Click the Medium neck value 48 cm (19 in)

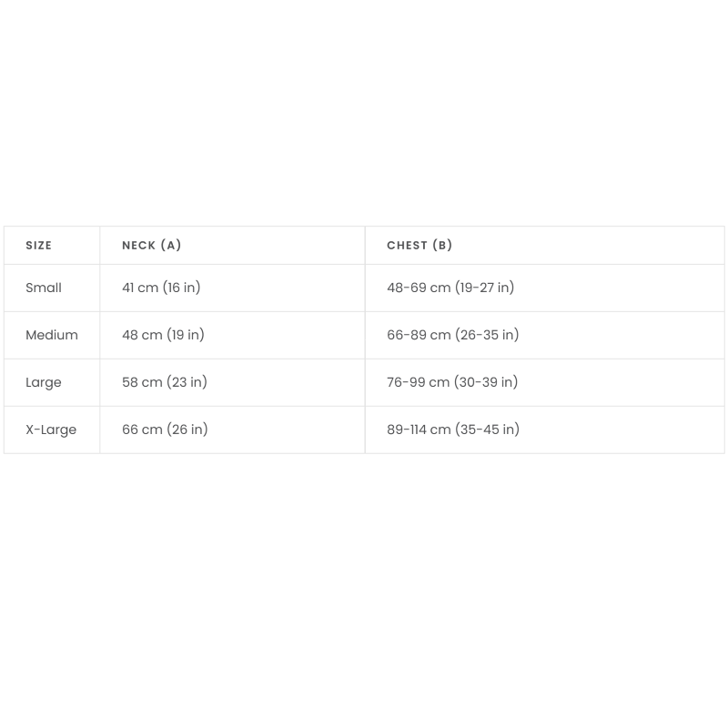pyautogui.click(x=163, y=335)
